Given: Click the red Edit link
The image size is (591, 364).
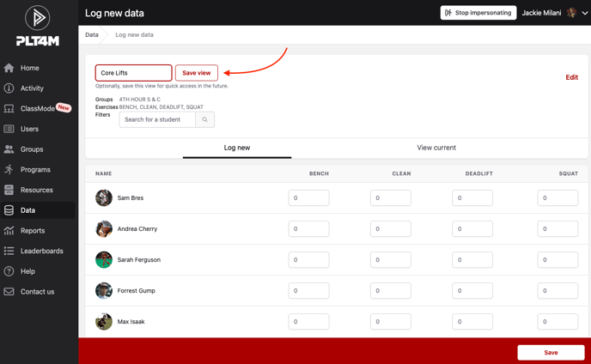Looking at the screenshot, I should pyautogui.click(x=571, y=77).
